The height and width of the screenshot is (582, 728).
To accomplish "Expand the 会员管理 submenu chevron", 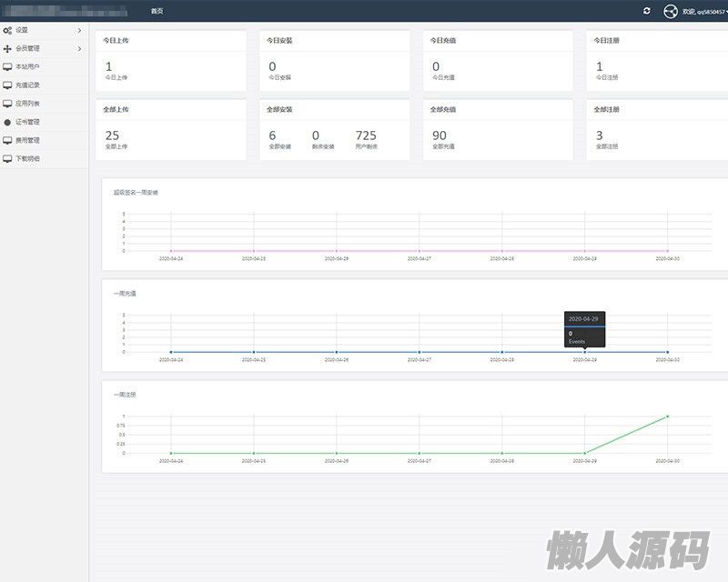I will click(x=79, y=48).
